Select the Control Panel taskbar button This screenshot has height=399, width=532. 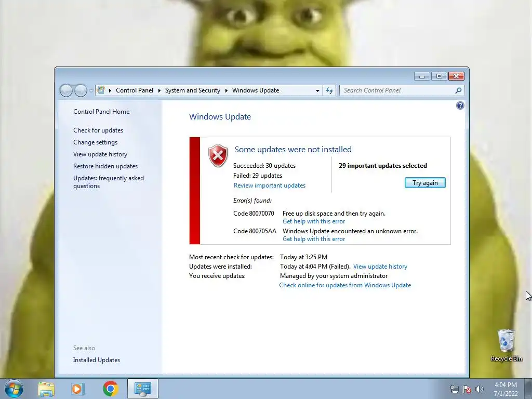[x=143, y=389]
